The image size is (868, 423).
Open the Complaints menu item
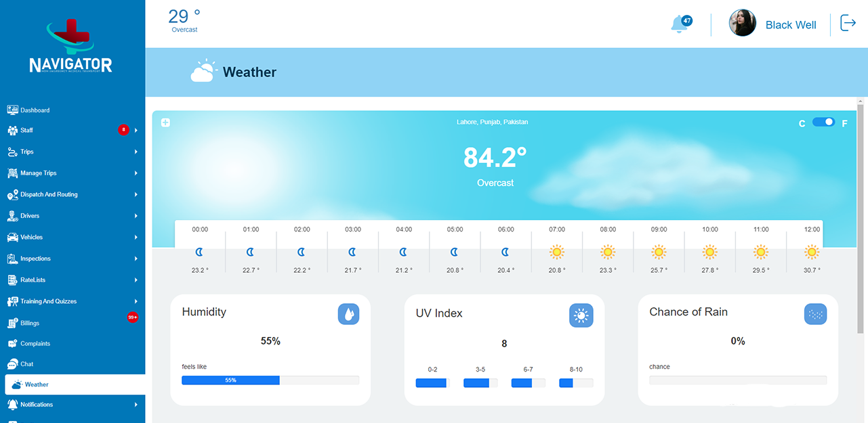[x=35, y=344]
